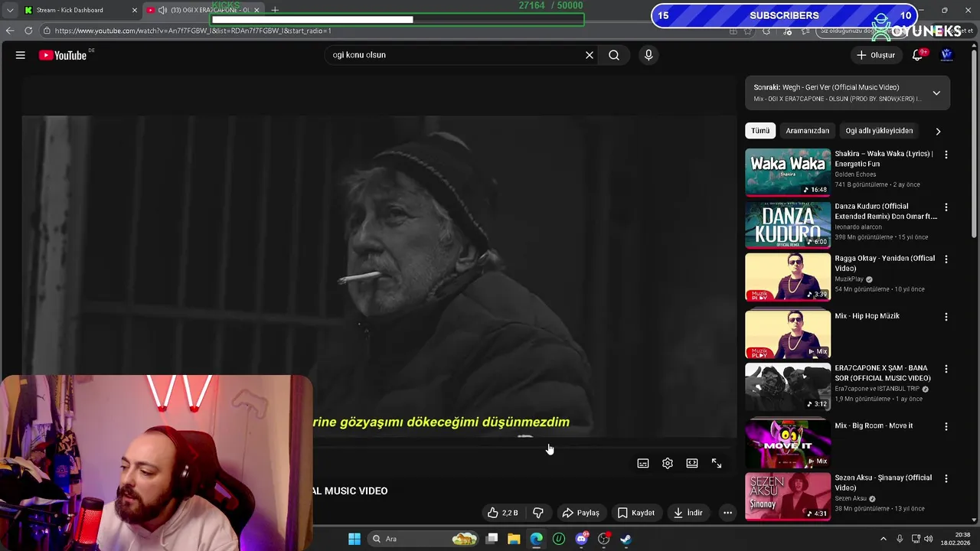Run the search with the magnifier button
Image resolution: width=980 pixels, height=551 pixels.
(x=614, y=55)
